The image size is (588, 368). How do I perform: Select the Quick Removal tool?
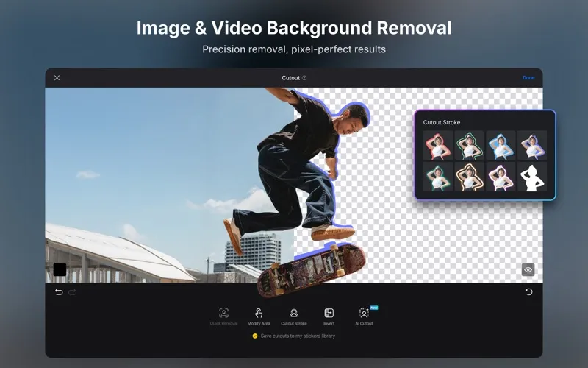223,316
